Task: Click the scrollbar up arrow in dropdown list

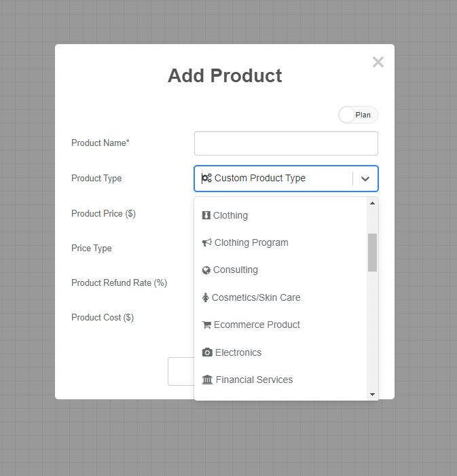Action: coord(372,203)
